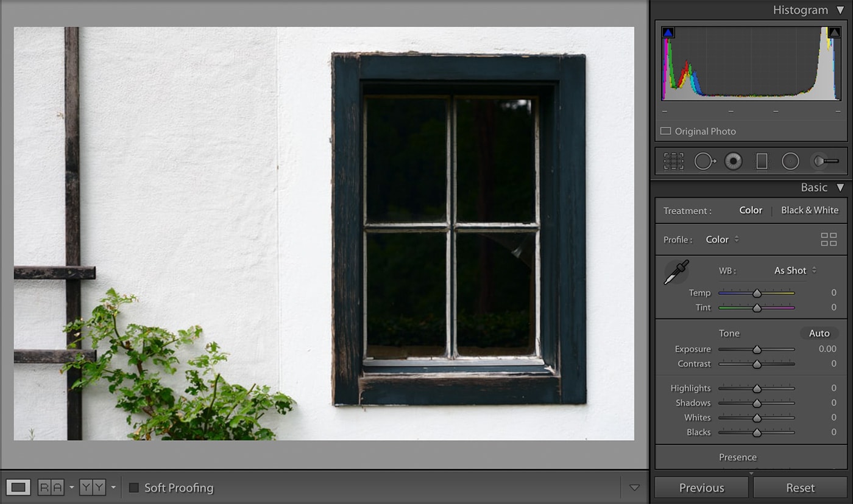Click the Highlights slider handle
Image resolution: width=853 pixels, height=504 pixels.
click(x=757, y=388)
